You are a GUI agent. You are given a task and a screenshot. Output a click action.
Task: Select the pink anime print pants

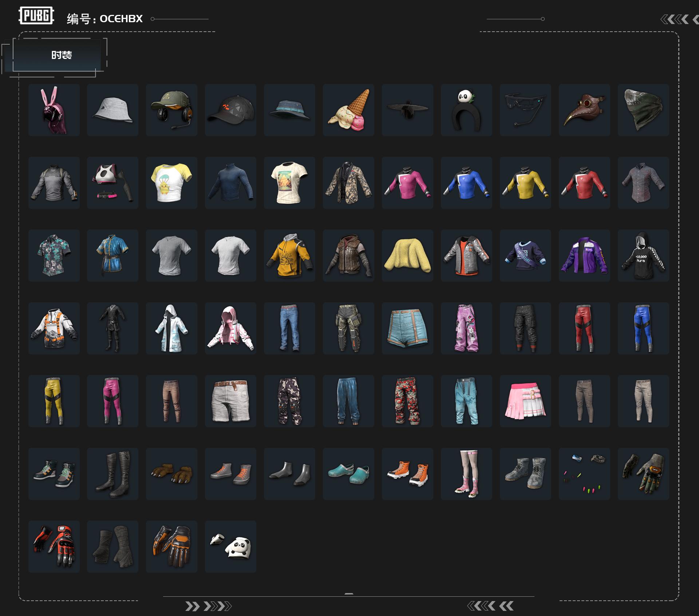click(x=467, y=328)
